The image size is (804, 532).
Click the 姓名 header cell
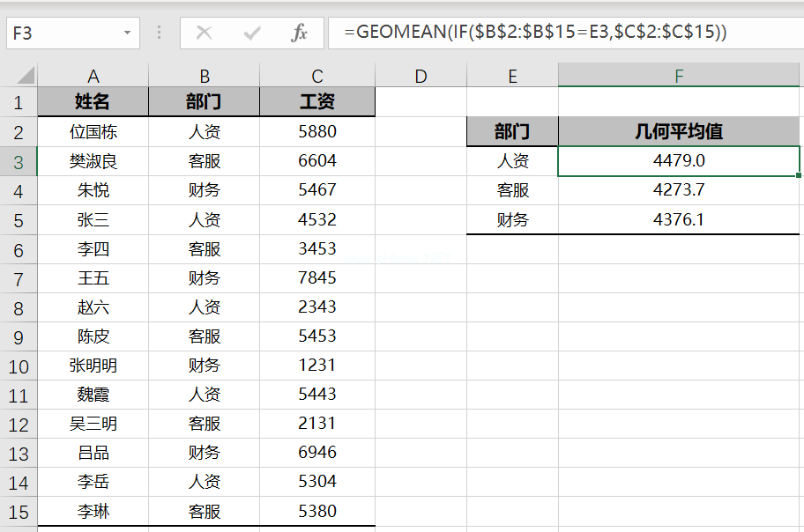pyautogui.click(x=93, y=103)
